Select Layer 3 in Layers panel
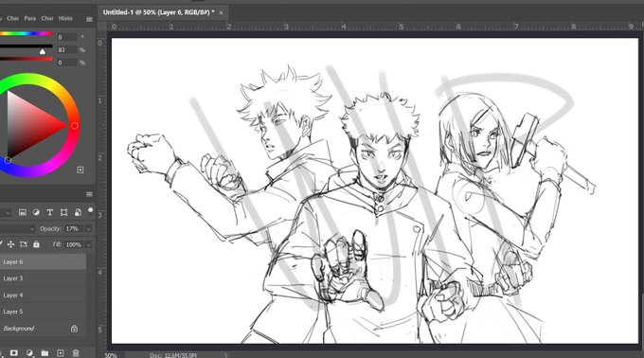This screenshot has height=358, width=644. (44, 278)
